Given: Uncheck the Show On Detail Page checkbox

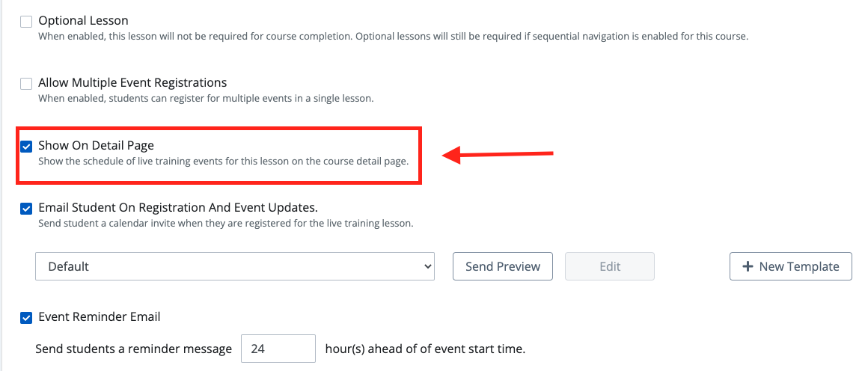Looking at the screenshot, I should coord(26,147).
